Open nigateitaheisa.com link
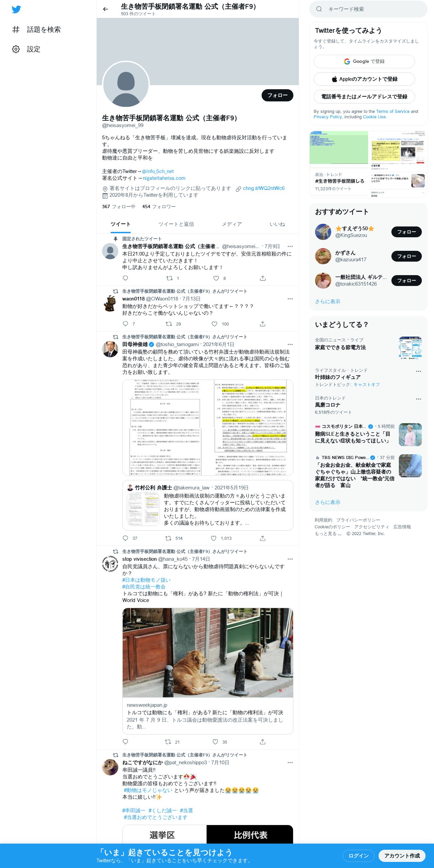This screenshot has width=434, height=868. [x=164, y=178]
